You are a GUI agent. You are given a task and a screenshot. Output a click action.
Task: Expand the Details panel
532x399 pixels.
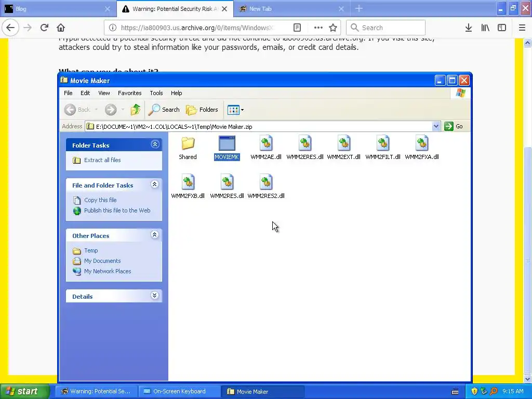[x=155, y=296]
